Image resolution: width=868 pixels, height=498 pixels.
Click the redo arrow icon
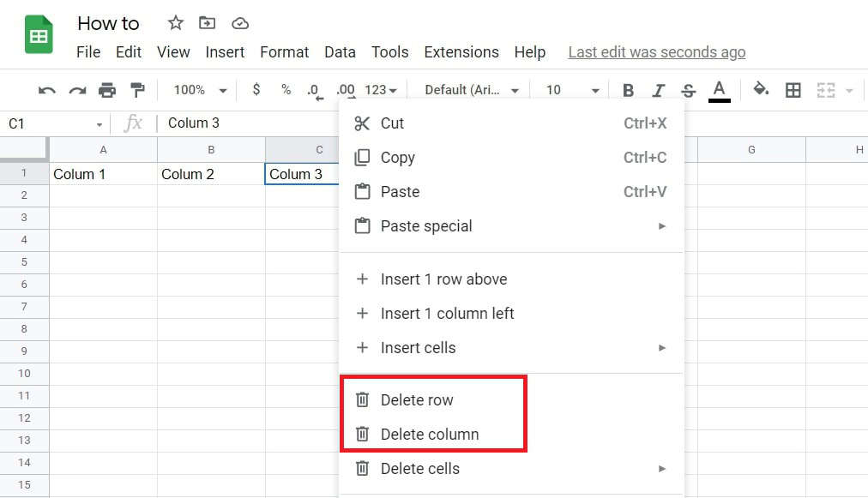tap(77, 90)
